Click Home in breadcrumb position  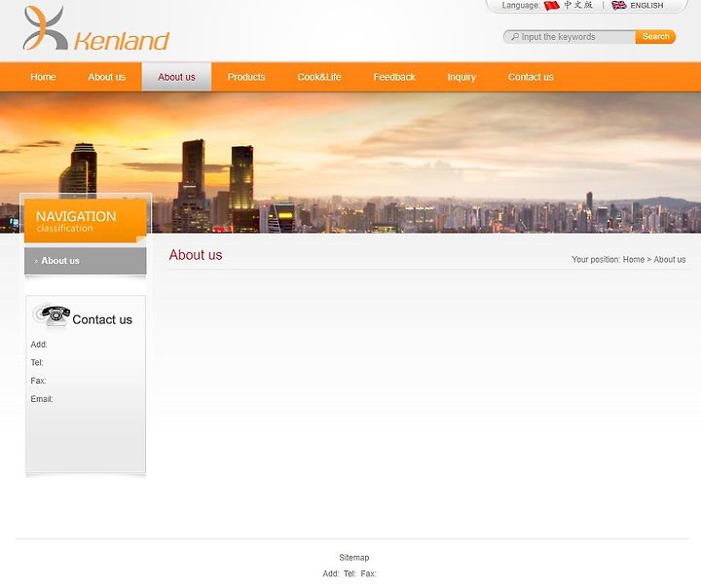tap(634, 259)
